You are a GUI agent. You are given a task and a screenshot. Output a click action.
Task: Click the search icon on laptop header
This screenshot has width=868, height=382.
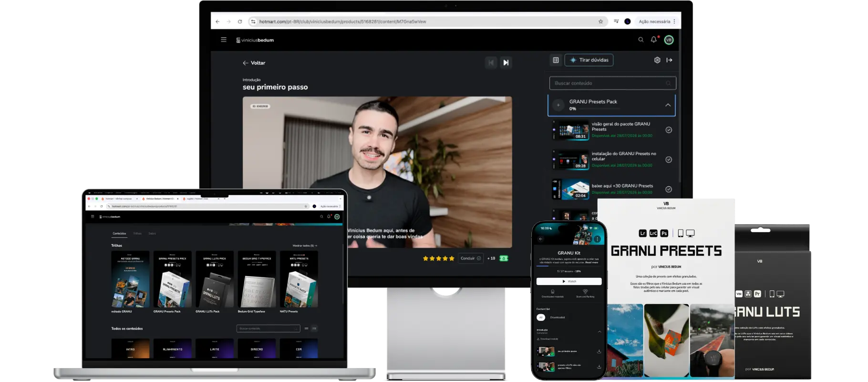click(321, 216)
